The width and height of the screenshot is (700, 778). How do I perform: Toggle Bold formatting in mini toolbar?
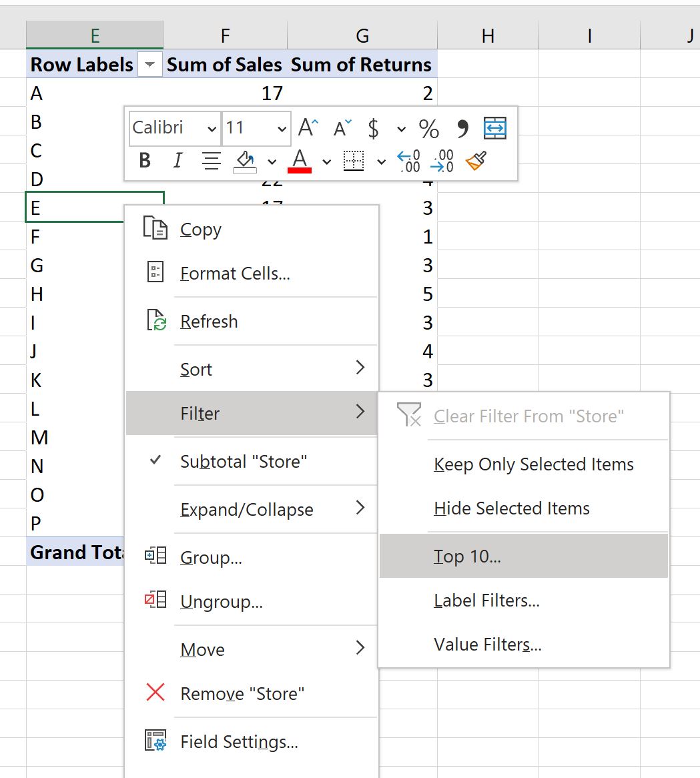tap(145, 161)
